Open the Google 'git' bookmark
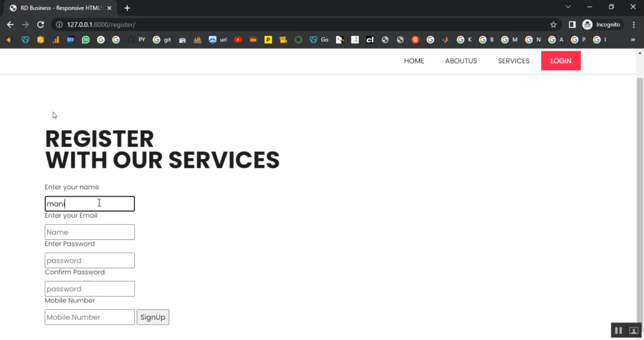This screenshot has width=644, height=340. (162, 40)
